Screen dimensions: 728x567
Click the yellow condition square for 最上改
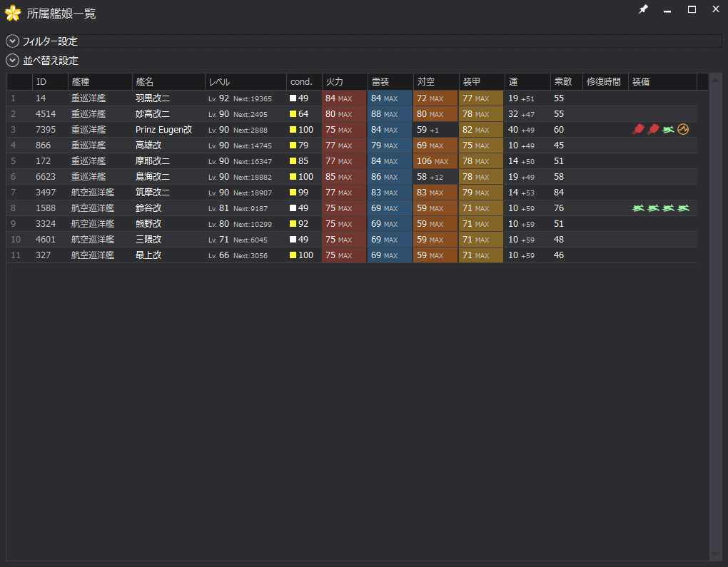[293, 255]
